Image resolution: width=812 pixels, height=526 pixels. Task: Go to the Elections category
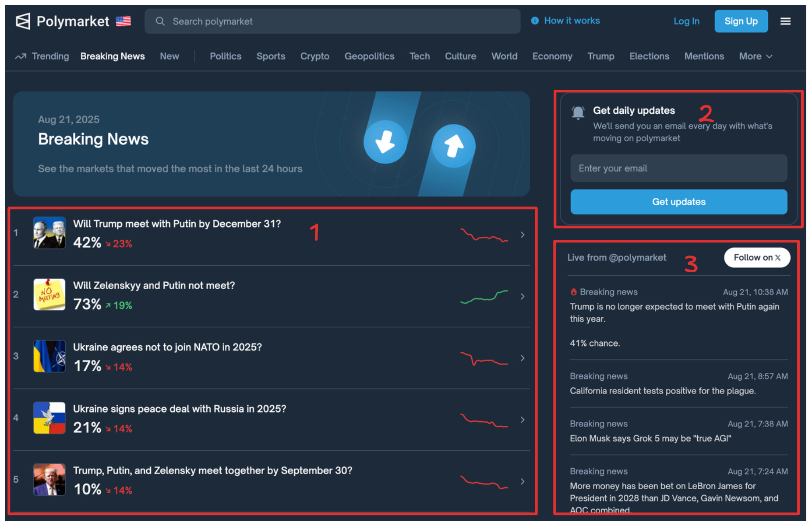click(649, 56)
